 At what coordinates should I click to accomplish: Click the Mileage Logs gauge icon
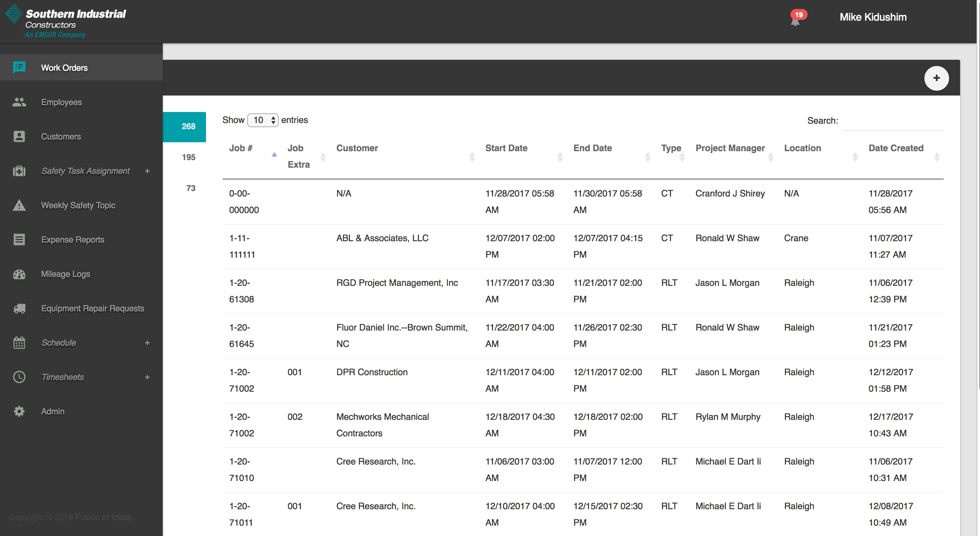(19, 274)
